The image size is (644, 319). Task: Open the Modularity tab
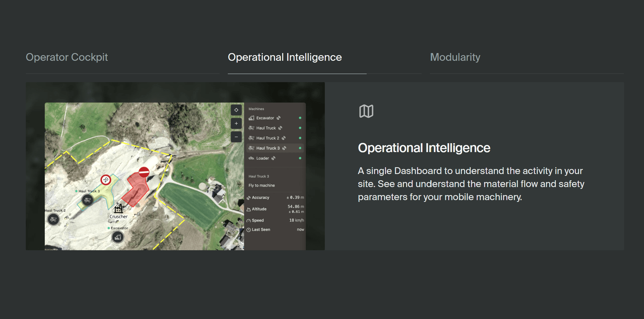coord(455,57)
